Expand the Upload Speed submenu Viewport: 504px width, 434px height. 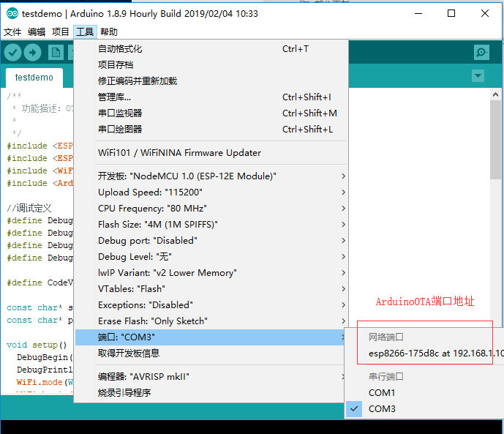[x=211, y=192]
